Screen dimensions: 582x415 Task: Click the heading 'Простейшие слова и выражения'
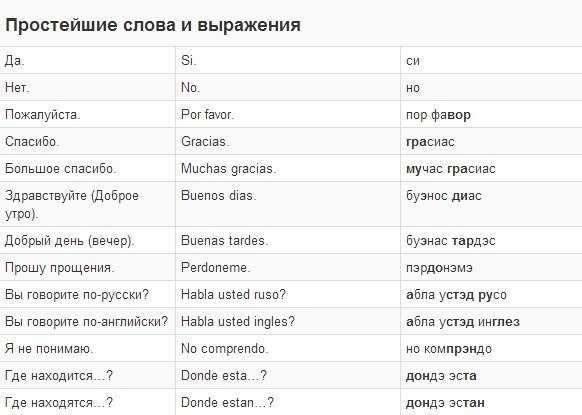click(x=153, y=26)
